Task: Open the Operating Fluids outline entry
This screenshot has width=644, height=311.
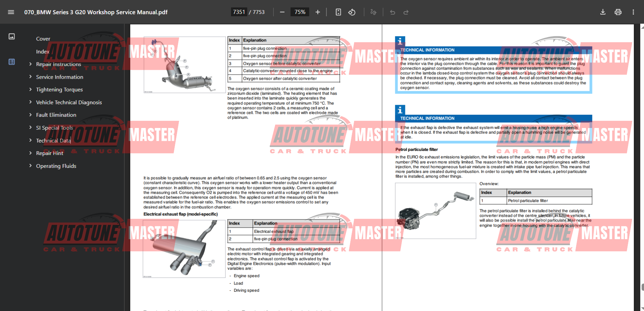Action: click(x=56, y=166)
